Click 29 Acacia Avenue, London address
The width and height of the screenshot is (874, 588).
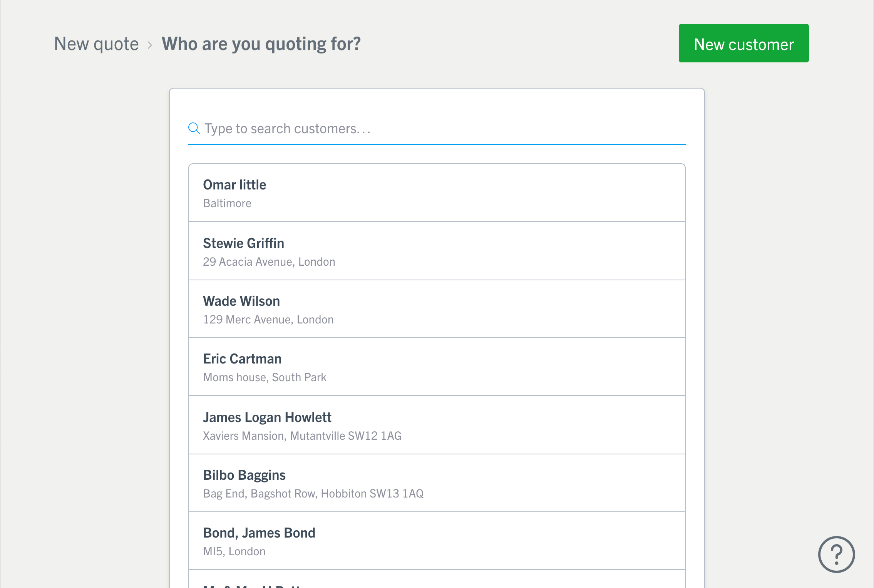coord(269,262)
